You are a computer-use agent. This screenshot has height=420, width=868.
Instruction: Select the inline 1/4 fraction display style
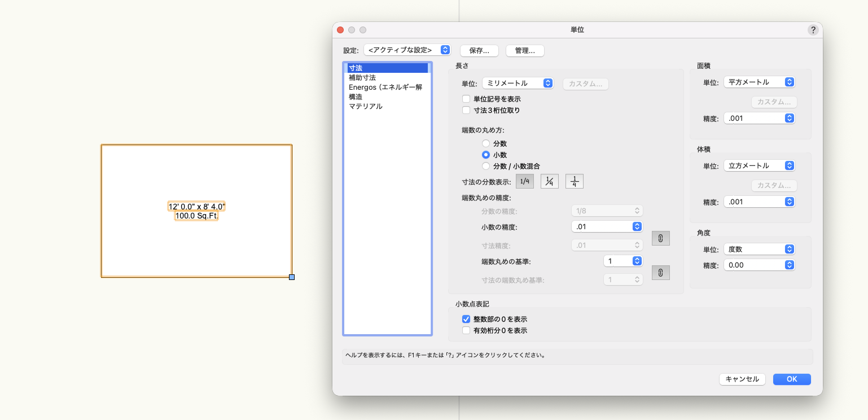coord(525,181)
